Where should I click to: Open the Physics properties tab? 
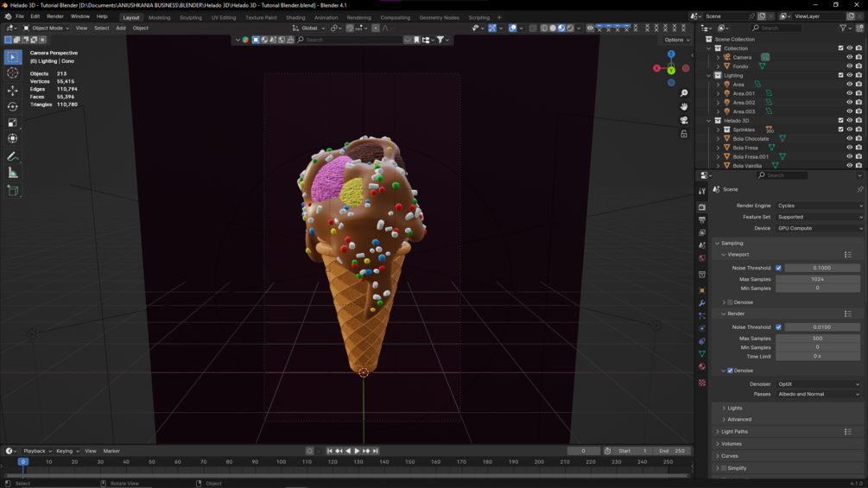click(702, 328)
